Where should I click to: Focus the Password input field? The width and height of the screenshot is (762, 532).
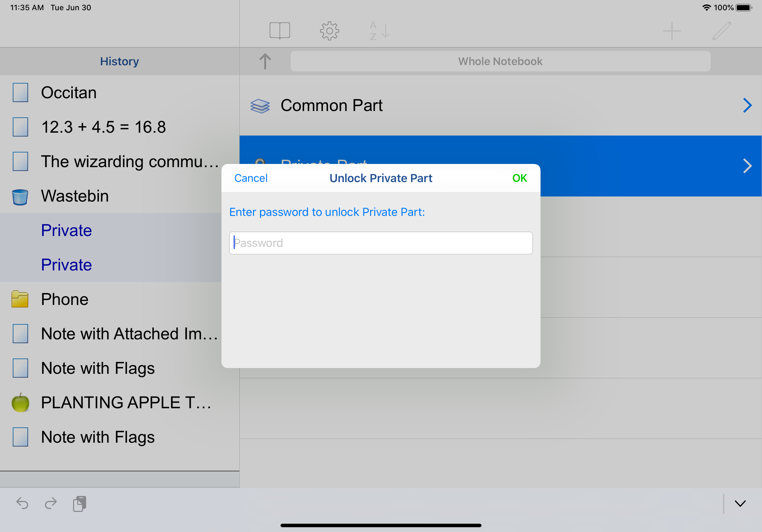(381, 243)
